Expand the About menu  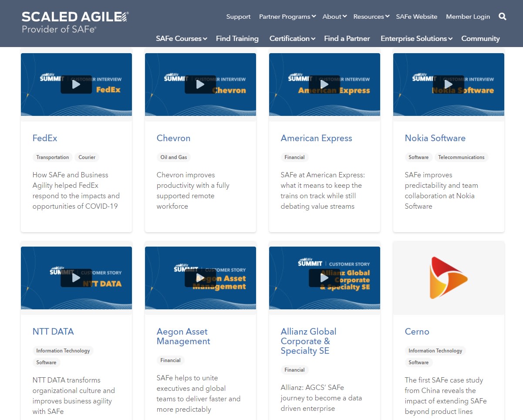[334, 17]
